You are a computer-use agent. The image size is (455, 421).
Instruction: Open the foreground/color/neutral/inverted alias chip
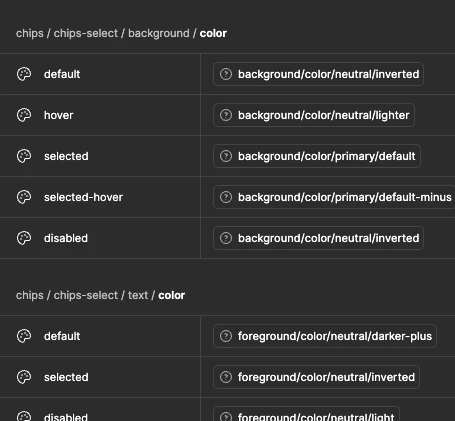(x=316, y=377)
